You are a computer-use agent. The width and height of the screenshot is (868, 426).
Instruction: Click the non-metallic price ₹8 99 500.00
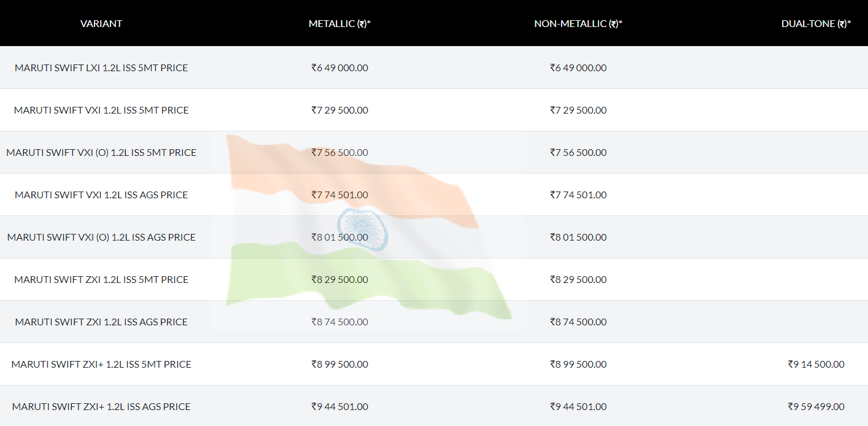coord(578,364)
